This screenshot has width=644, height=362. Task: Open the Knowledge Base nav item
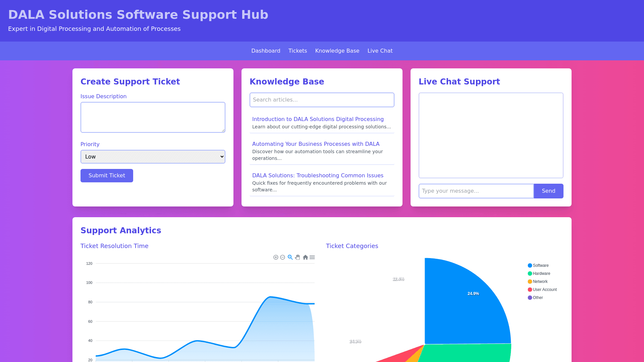coord(337,51)
